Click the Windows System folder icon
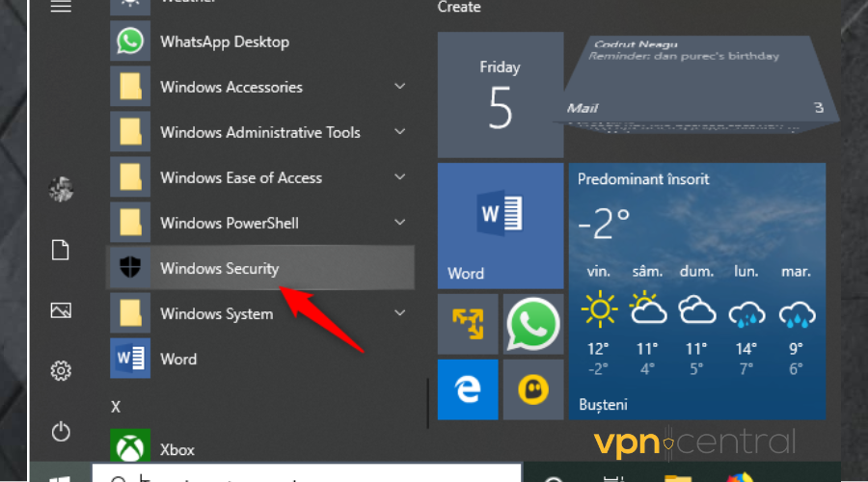The width and height of the screenshot is (868, 482). [x=130, y=313]
